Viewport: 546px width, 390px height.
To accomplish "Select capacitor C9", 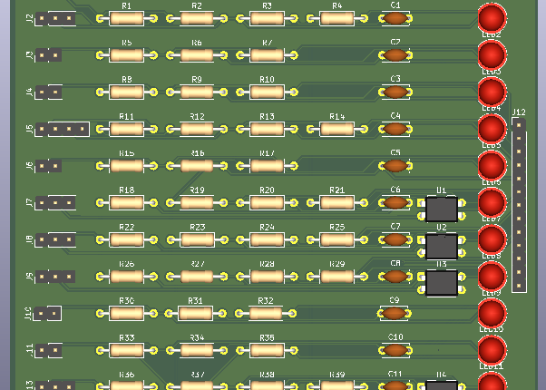I will [394, 314].
